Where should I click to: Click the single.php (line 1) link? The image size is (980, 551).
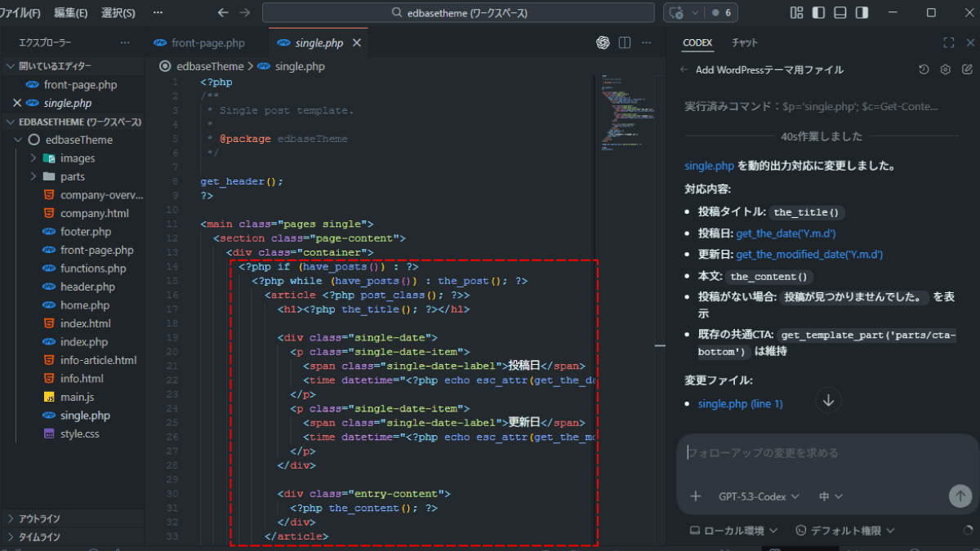740,403
